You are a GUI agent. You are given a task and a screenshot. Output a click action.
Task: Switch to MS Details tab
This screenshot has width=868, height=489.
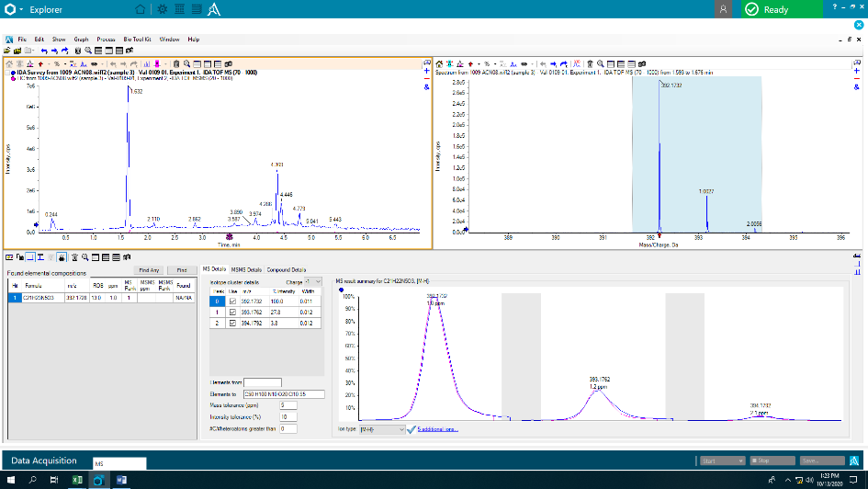[x=214, y=269]
